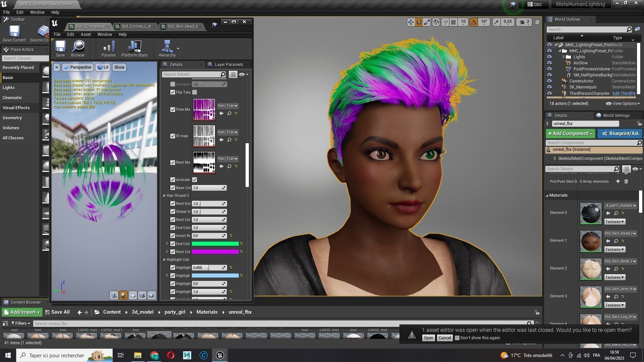
Task: Select cube preview mesh in material preview
Action: coord(142,295)
